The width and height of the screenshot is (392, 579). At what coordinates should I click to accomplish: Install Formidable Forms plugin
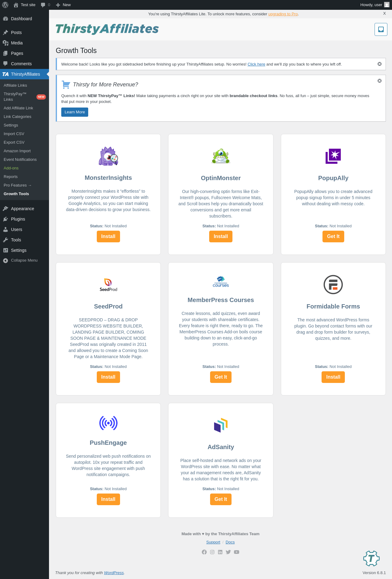333,377
